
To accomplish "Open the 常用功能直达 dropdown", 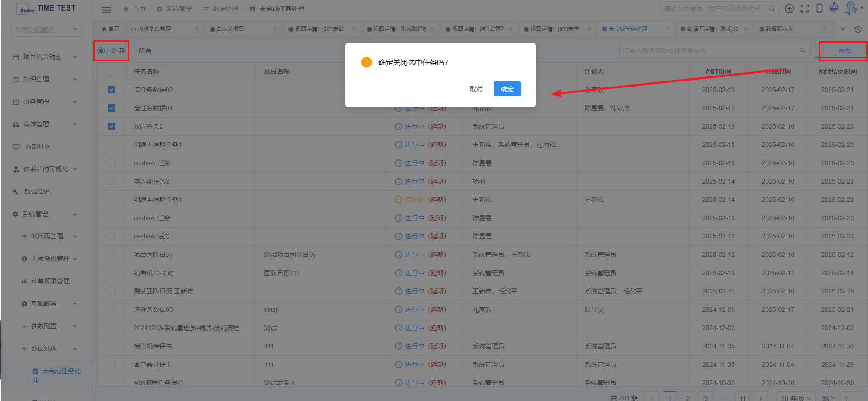I will (x=47, y=29).
